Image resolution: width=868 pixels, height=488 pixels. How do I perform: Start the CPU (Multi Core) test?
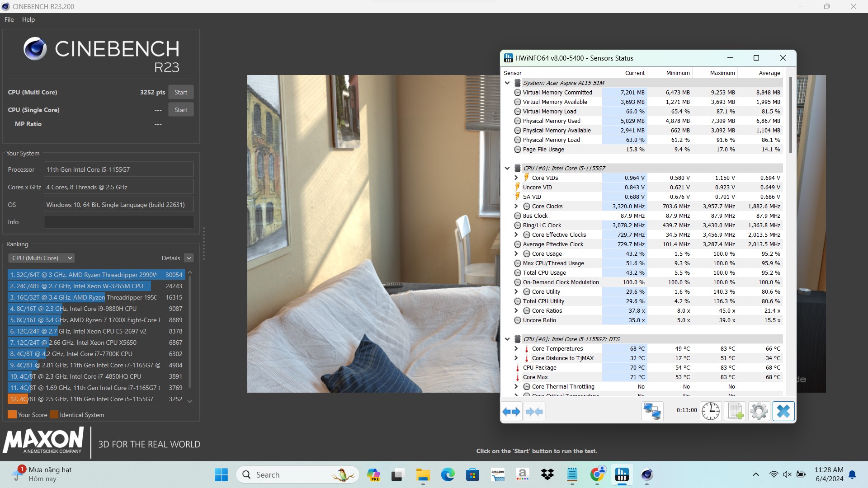click(x=181, y=92)
